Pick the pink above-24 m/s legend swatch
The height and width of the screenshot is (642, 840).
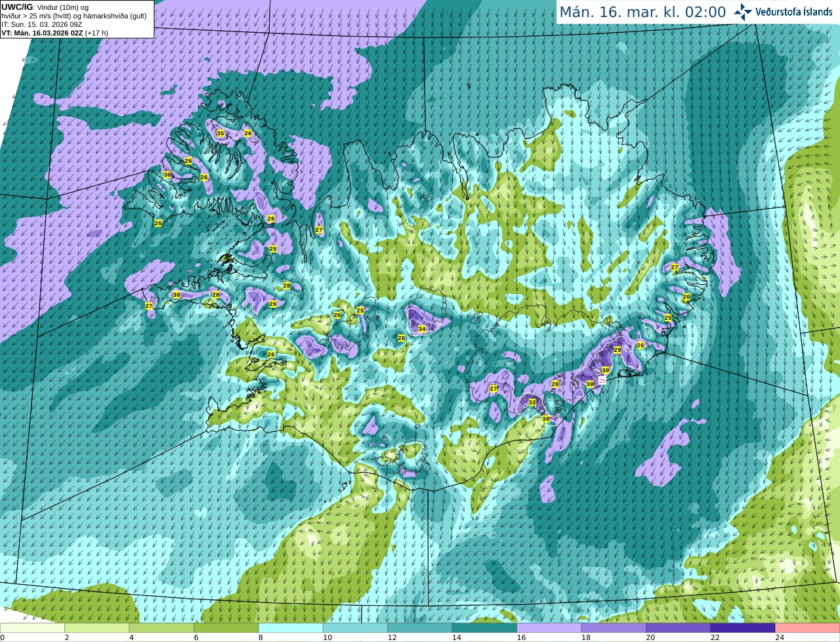808,628
